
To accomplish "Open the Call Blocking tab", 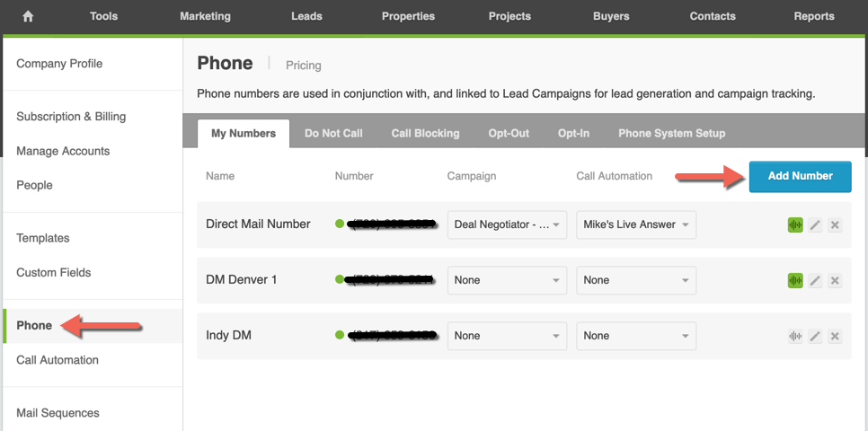I will coord(425,133).
